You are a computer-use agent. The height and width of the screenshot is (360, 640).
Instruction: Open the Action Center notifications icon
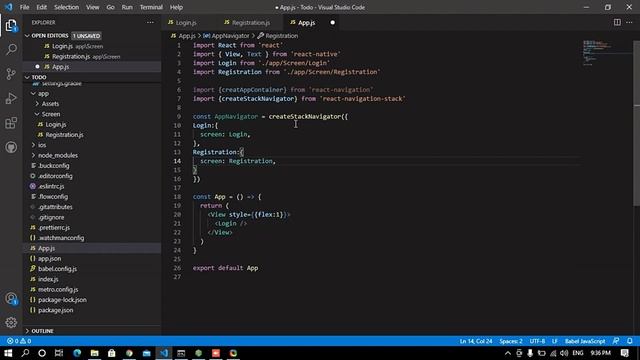pyautogui.click(x=624, y=353)
